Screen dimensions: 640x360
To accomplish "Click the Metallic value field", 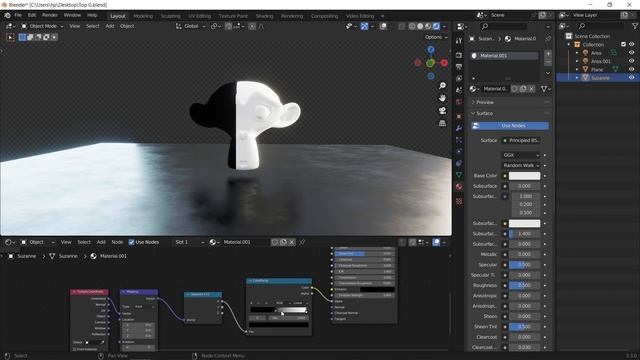I will [524, 254].
